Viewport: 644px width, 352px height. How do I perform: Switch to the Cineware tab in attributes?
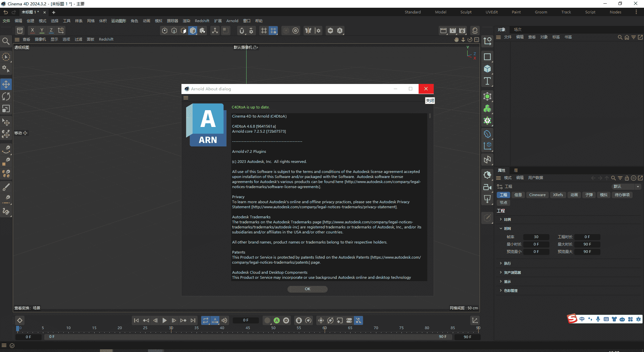point(537,195)
